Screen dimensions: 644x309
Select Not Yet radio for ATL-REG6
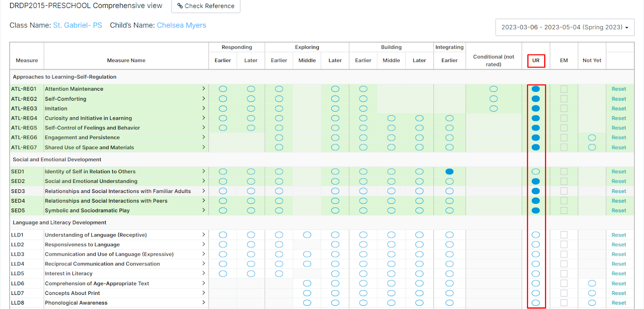(x=592, y=137)
